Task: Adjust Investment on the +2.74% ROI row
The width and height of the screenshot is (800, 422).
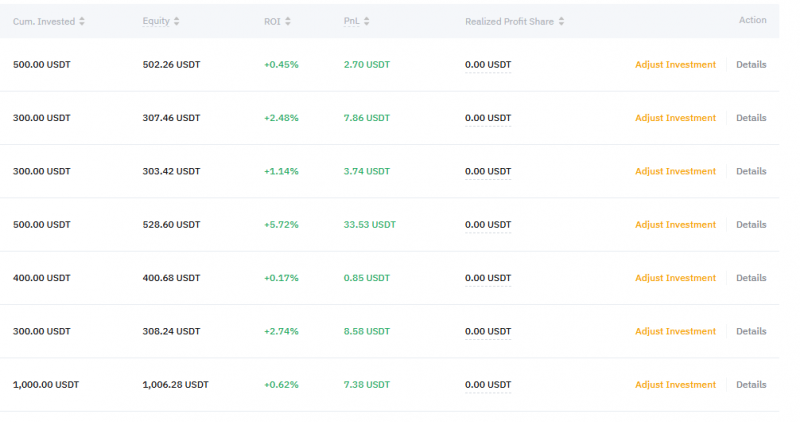Action: click(675, 331)
